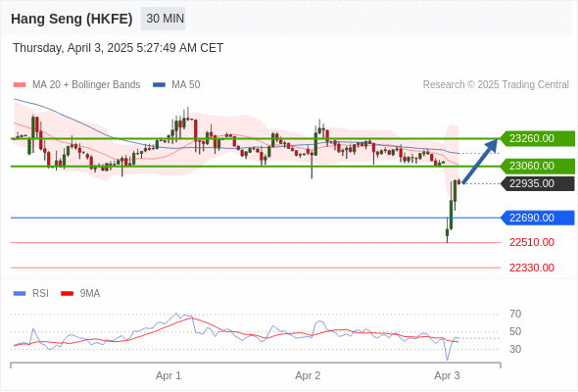The image size is (578, 392).
Task: Click the MA 20 + Bollinger Bands legend text
Action: (86, 85)
